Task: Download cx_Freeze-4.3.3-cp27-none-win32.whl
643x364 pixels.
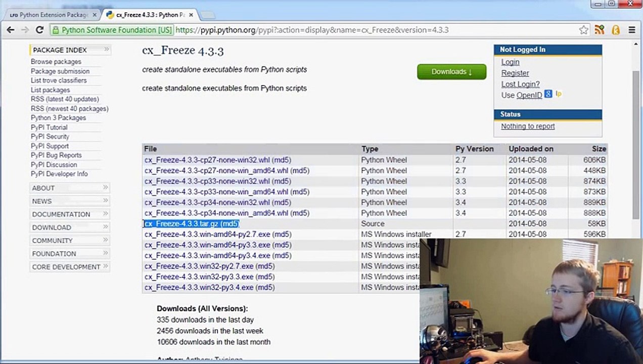Action: coord(207,160)
